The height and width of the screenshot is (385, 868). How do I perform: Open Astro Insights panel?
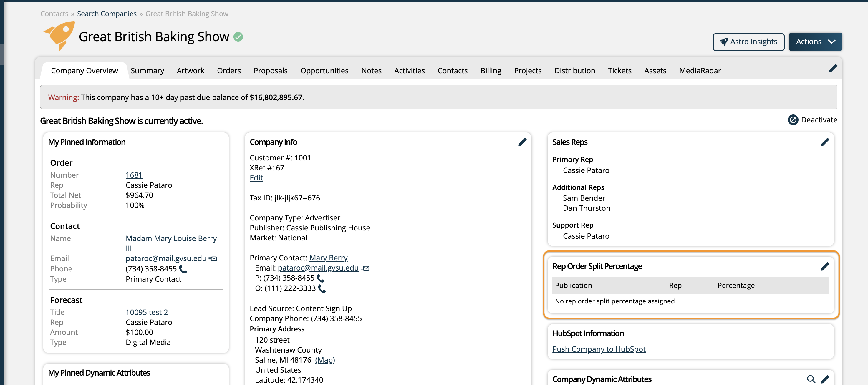point(748,42)
